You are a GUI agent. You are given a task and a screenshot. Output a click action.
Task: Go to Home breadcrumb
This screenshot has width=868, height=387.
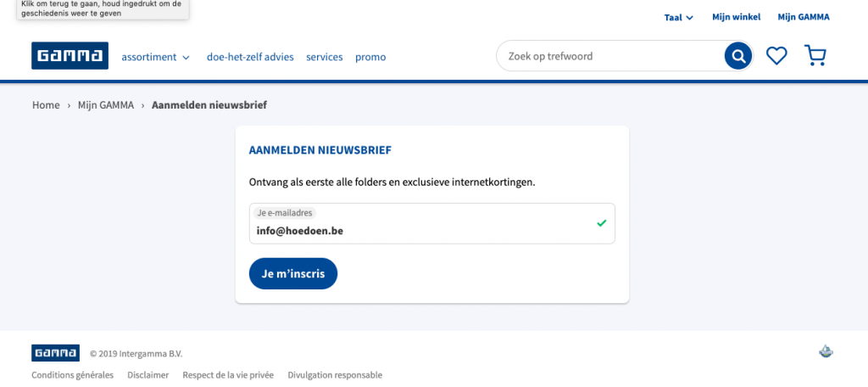pos(46,104)
